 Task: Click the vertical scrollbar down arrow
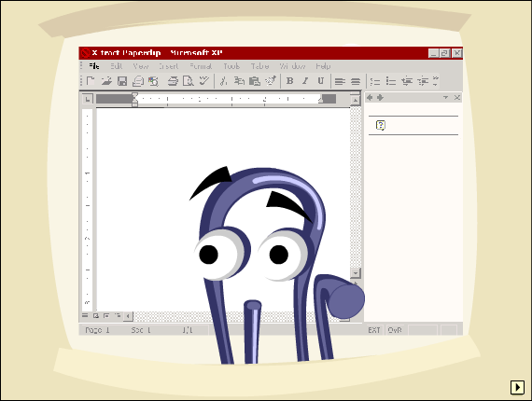(356, 273)
